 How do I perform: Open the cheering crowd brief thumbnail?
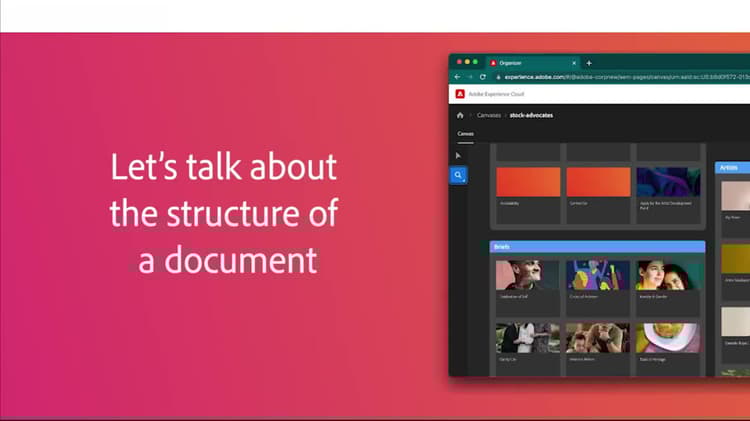pyautogui.click(x=598, y=338)
